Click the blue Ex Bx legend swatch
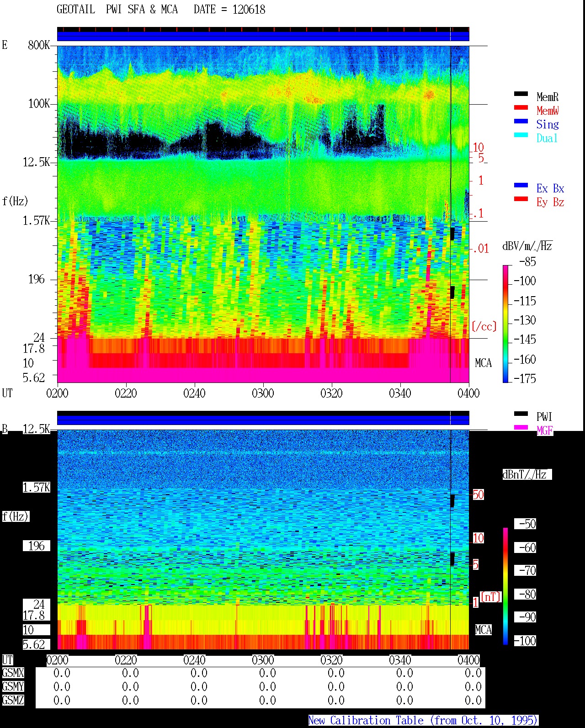Image resolution: width=585 pixels, height=728 pixels. point(521,185)
